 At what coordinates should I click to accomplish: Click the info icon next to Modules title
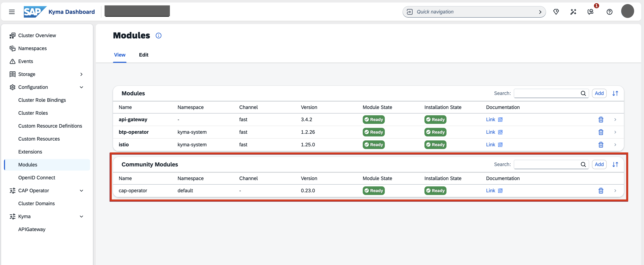pos(159,36)
